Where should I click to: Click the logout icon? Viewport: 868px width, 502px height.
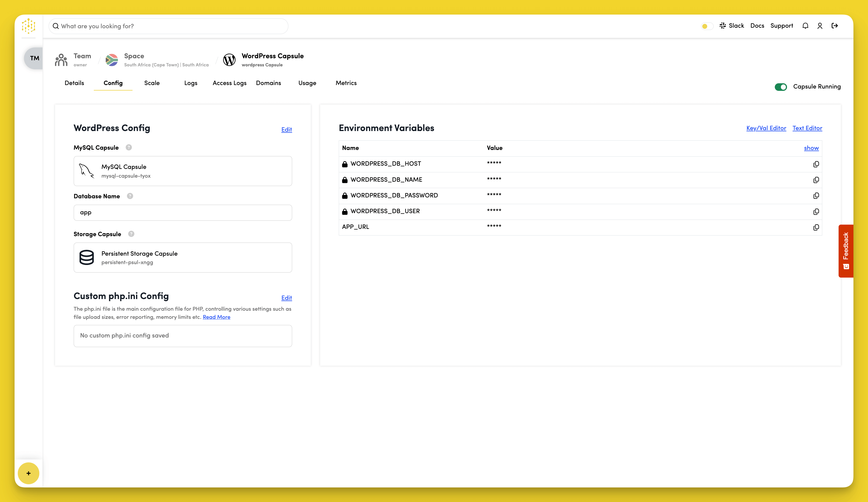835,26
